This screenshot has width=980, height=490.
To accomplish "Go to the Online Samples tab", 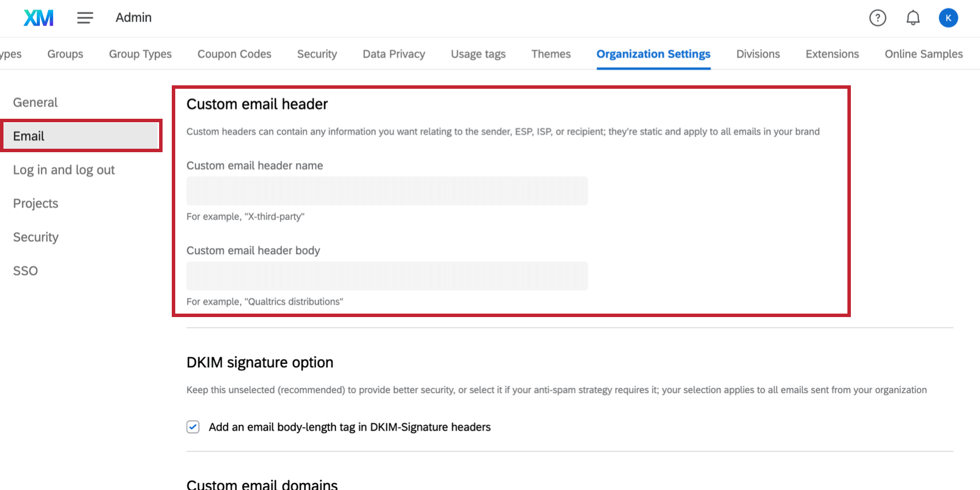I will coord(924,54).
